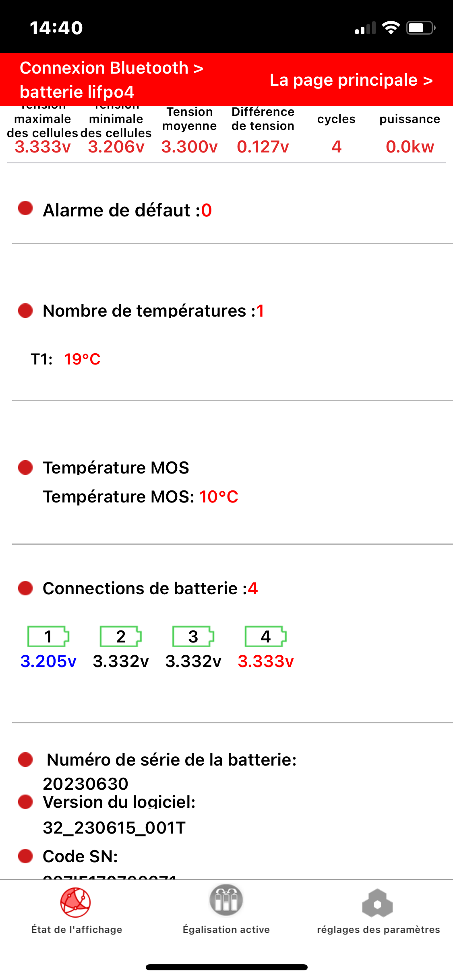
Task: Open Connexion Bluetooth batterie lifpo4 link
Action: pyautogui.click(x=111, y=80)
